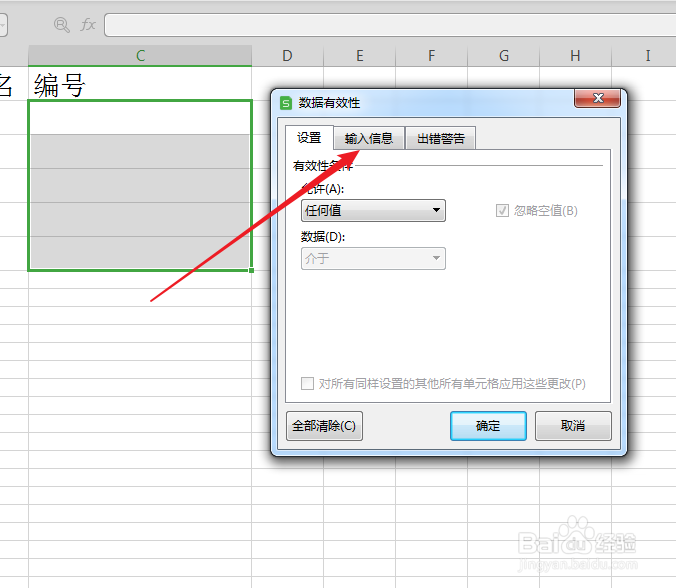Image resolution: width=676 pixels, height=588 pixels.
Task: Click the 全部清除(C) button
Action: coord(324,426)
